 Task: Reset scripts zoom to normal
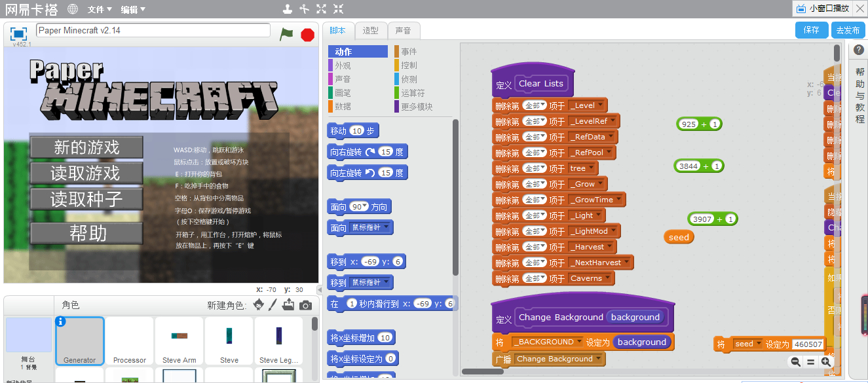pos(810,361)
